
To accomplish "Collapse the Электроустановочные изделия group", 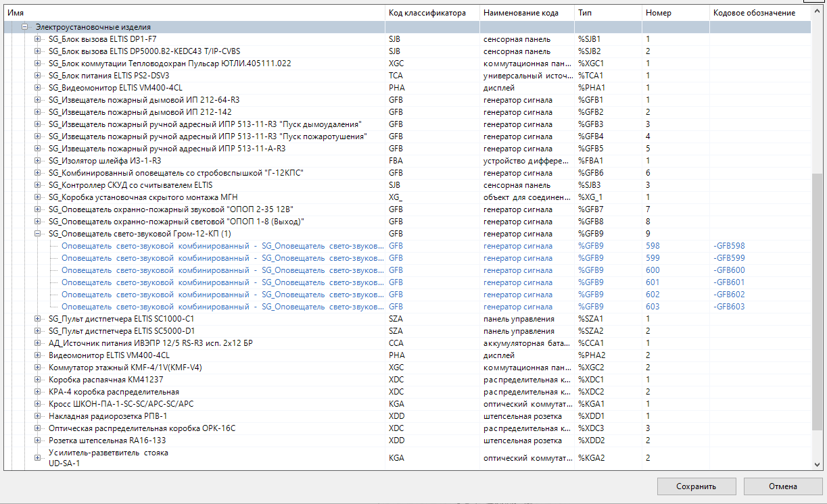I will click(25, 27).
